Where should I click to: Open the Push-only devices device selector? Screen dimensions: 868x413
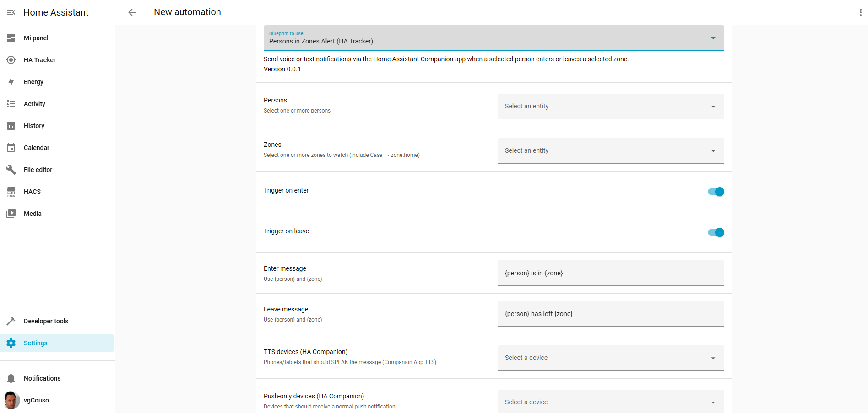tap(611, 402)
